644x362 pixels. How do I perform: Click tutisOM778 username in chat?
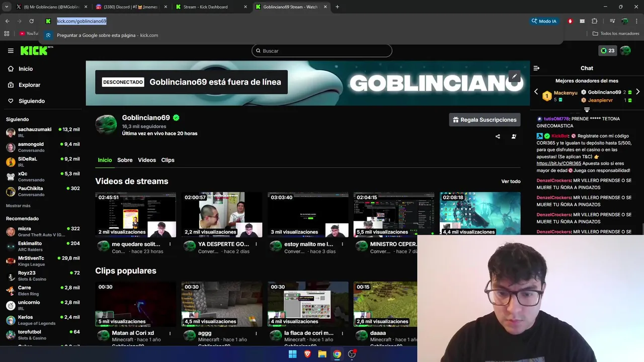(x=556, y=119)
